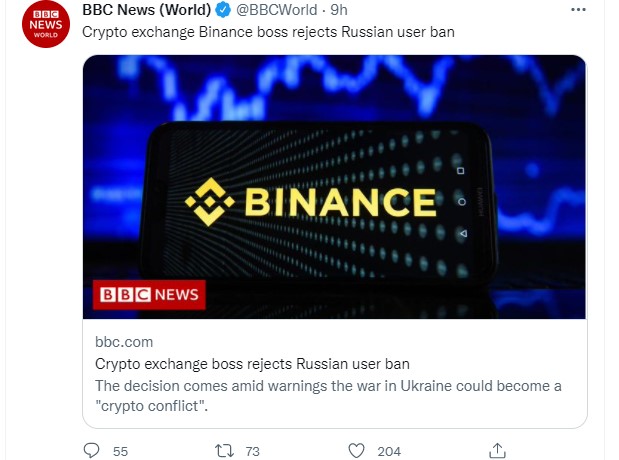
Task: Click the reply speech bubble icon
Action: (91, 451)
